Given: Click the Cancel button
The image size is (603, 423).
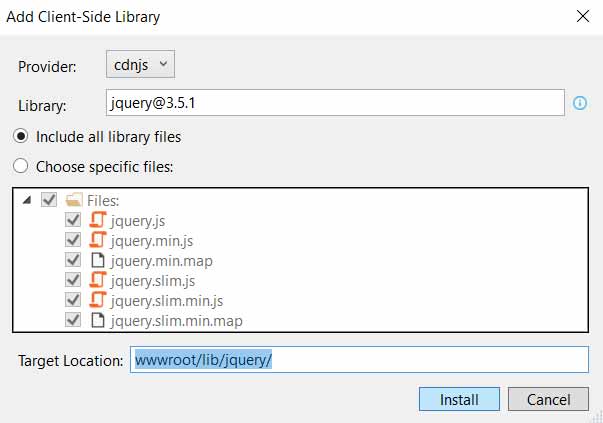Looking at the screenshot, I should tap(548, 399).
